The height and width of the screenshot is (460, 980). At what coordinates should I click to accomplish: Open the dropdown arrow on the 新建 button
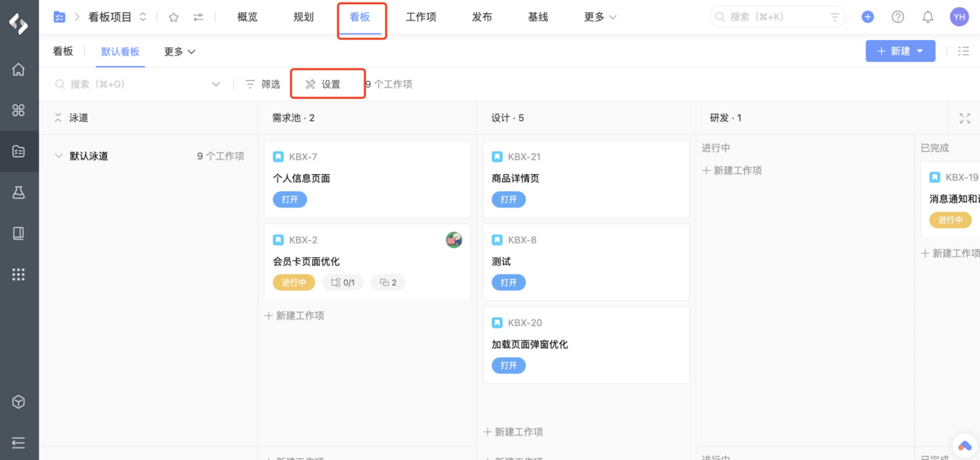(x=921, y=51)
